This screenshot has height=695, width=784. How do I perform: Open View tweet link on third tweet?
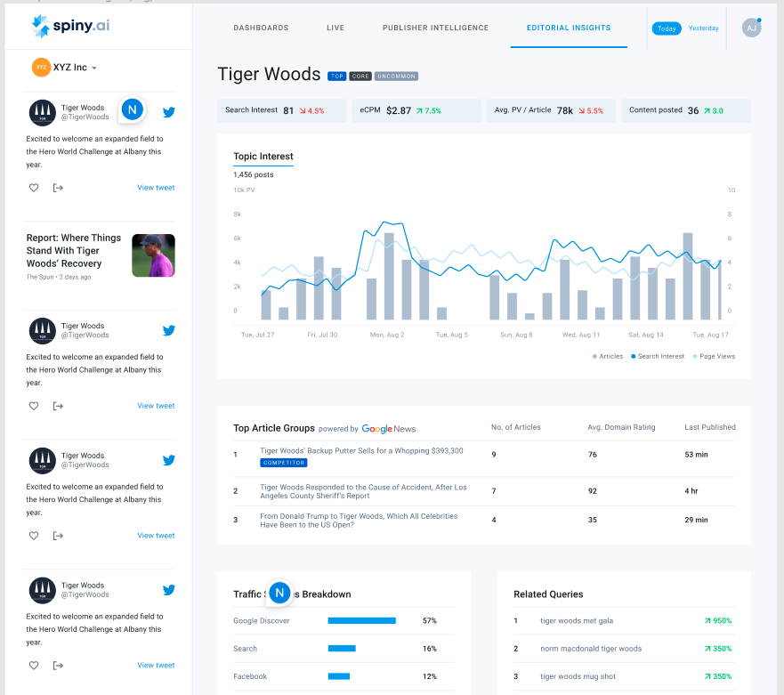[156, 536]
